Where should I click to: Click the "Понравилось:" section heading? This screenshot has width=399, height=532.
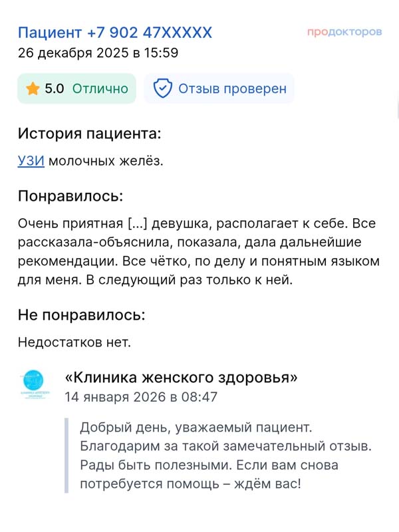point(70,196)
